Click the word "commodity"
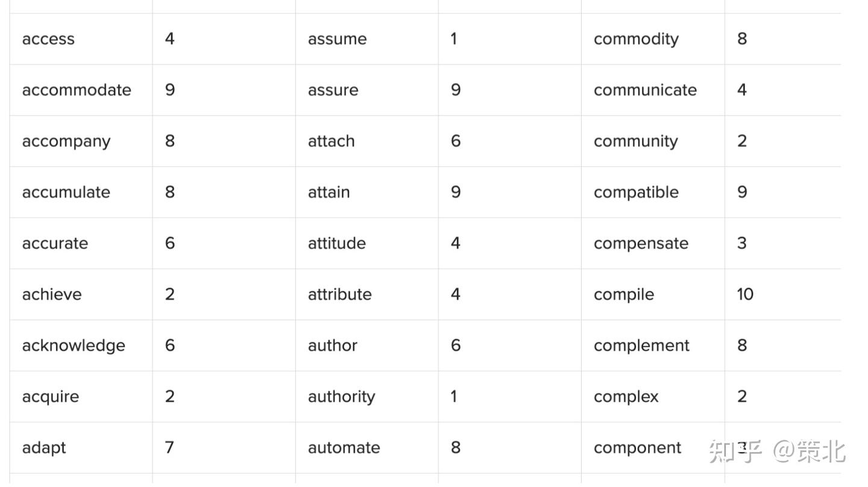 (x=636, y=39)
